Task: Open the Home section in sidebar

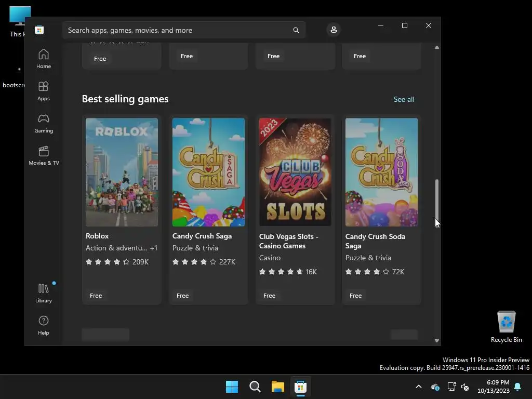Action: (x=44, y=59)
